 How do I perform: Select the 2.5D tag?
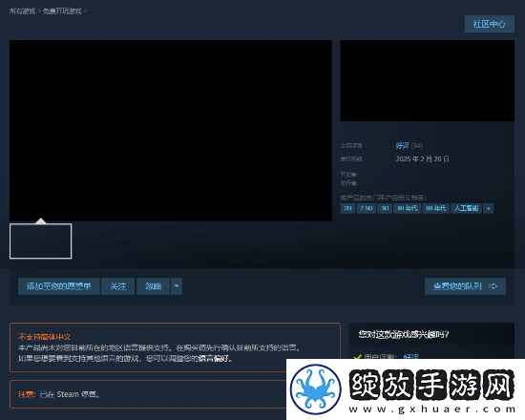[x=366, y=208]
